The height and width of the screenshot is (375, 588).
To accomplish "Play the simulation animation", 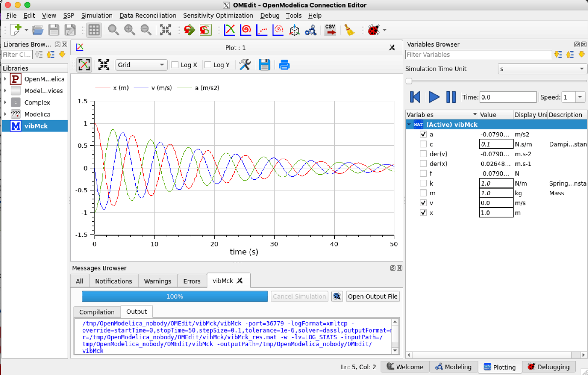I will (434, 97).
